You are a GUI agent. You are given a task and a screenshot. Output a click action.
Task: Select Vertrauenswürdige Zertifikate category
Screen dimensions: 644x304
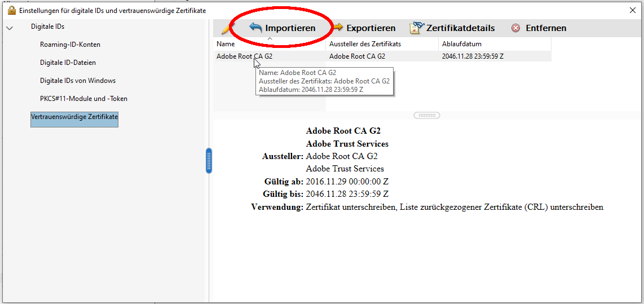[x=74, y=119]
